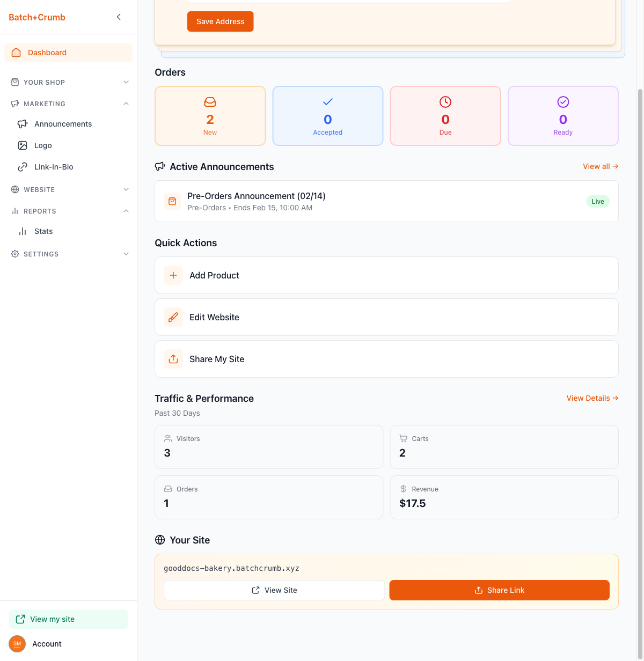Click the inbox icon on New orders card
The image size is (644, 661).
210,102
